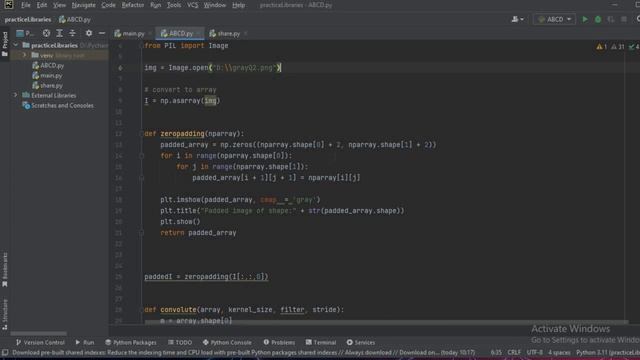
Task: Open the Help menu
Action: (238, 5)
